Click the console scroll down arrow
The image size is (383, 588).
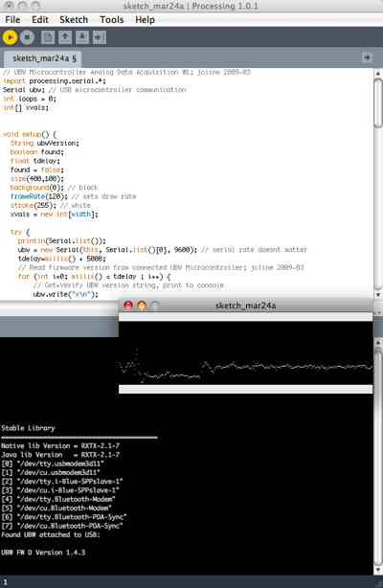[378, 571]
